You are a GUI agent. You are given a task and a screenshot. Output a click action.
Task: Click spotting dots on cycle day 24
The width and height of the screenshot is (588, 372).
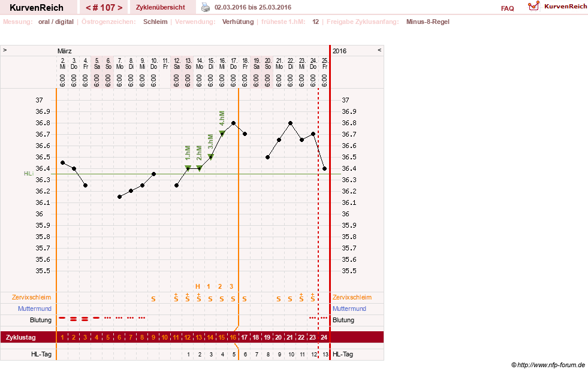[x=324, y=317]
